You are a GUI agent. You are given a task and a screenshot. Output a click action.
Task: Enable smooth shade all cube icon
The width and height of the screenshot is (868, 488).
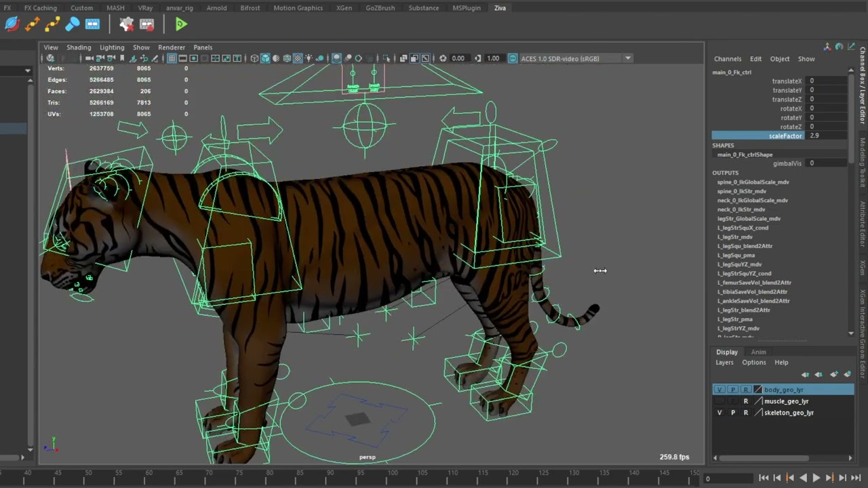pyautogui.click(x=265, y=58)
